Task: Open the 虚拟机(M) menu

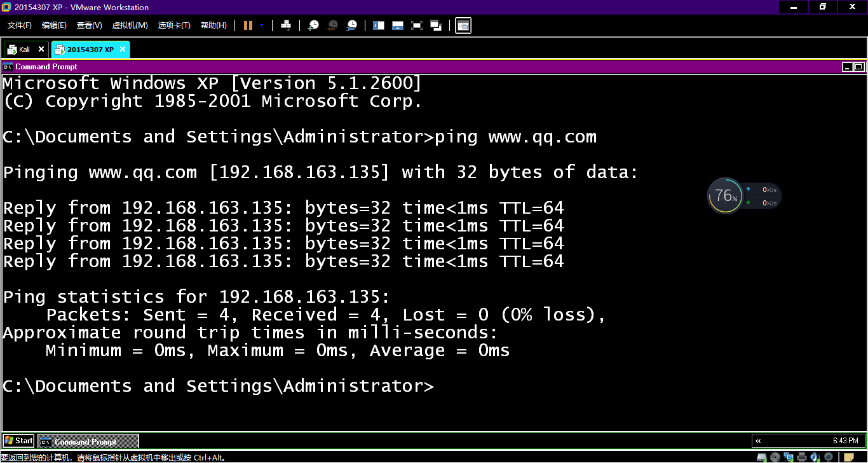Action: (130, 25)
